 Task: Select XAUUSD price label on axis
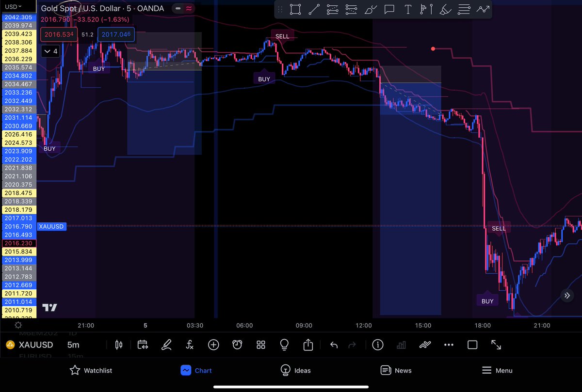[x=51, y=226]
